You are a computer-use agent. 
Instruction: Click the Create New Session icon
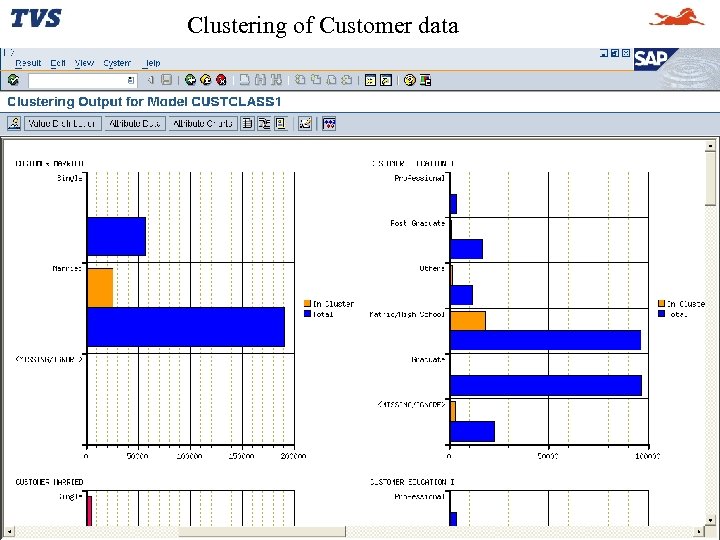point(370,80)
